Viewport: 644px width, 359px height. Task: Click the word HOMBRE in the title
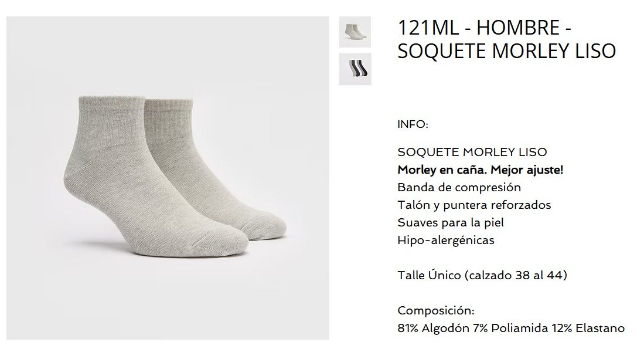519,28
